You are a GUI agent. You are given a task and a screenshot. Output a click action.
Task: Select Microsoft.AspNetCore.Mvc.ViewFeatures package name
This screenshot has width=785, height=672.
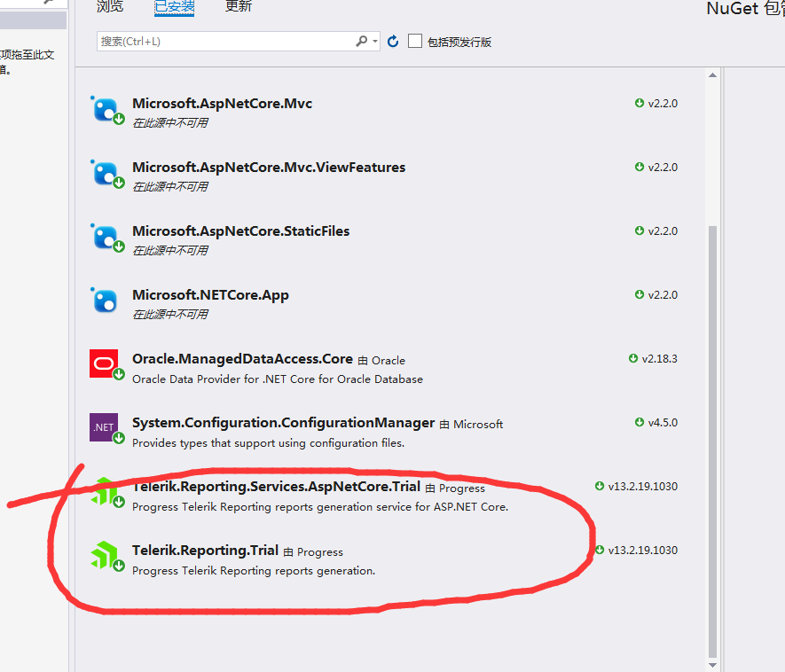pos(269,168)
